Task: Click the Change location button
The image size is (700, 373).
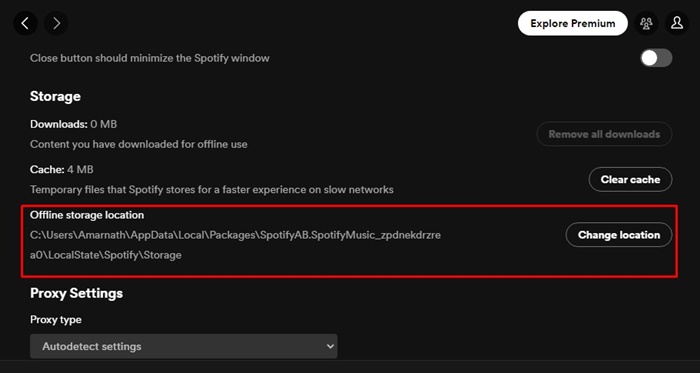Action: (x=619, y=235)
